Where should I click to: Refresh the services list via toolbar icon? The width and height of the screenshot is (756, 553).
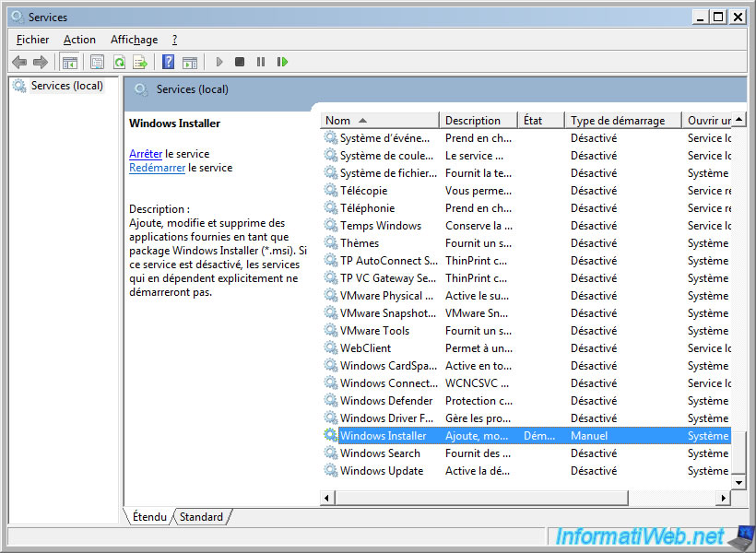[119, 62]
